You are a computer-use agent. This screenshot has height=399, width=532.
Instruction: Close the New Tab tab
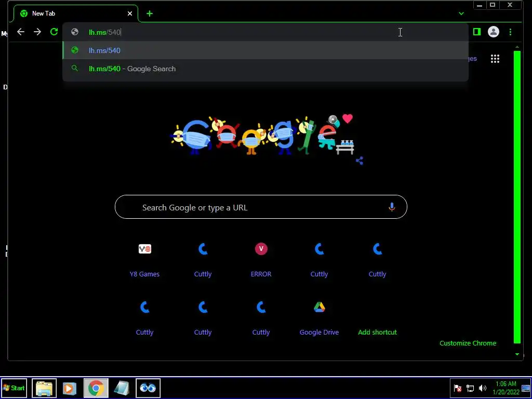[129, 14]
